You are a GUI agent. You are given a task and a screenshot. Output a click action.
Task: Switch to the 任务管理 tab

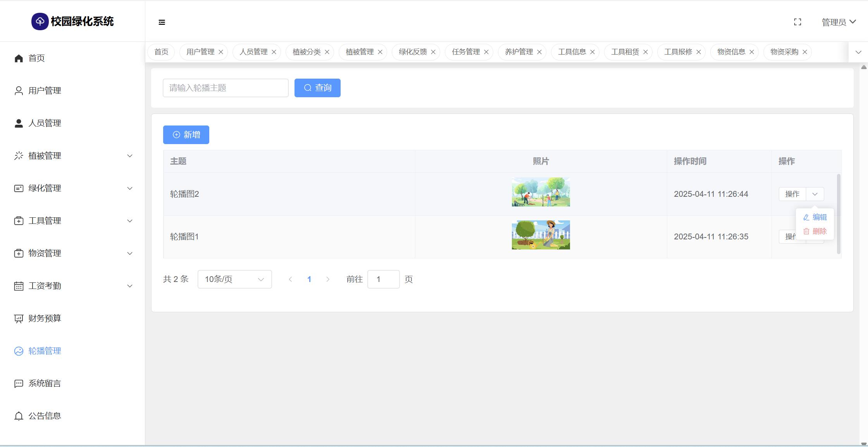[465, 52]
